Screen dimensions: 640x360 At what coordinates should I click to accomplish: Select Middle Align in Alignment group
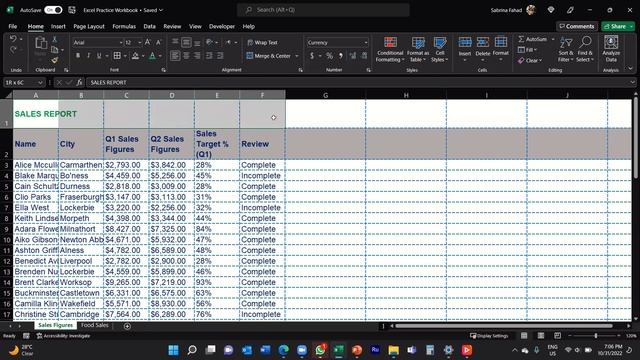[x=186, y=42]
